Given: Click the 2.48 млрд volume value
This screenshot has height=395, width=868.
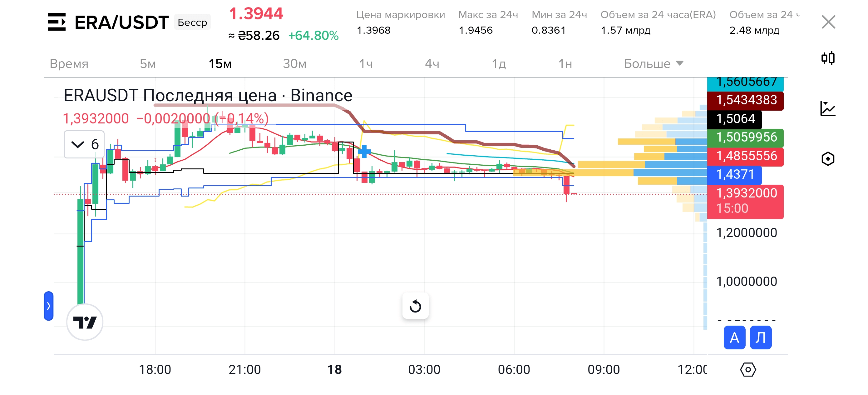Looking at the screenshot, I should (x=754, y=30).
